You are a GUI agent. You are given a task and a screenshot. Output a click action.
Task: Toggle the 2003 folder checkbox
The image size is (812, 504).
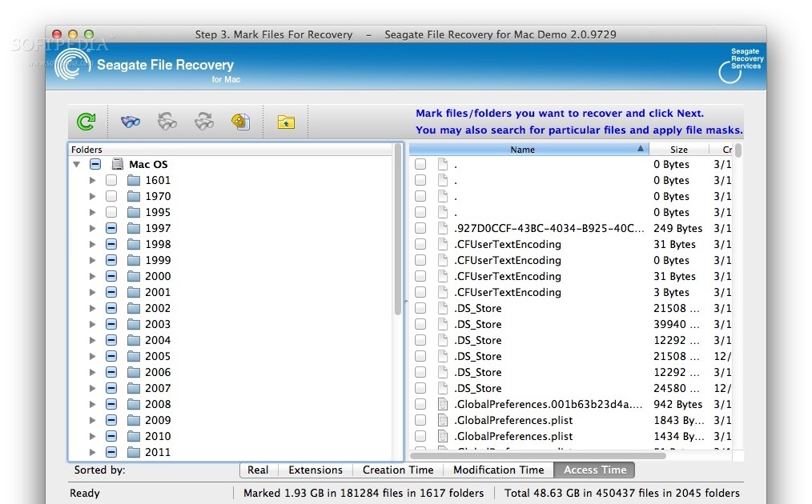(111, 324)
